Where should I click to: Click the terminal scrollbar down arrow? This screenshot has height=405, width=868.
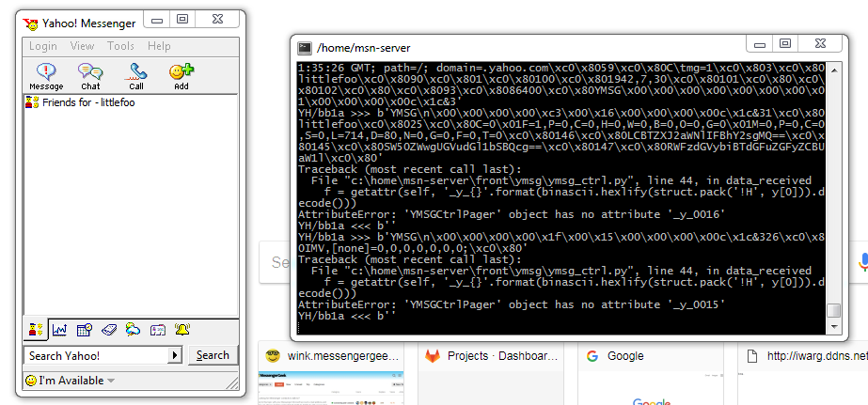[833, 326]
